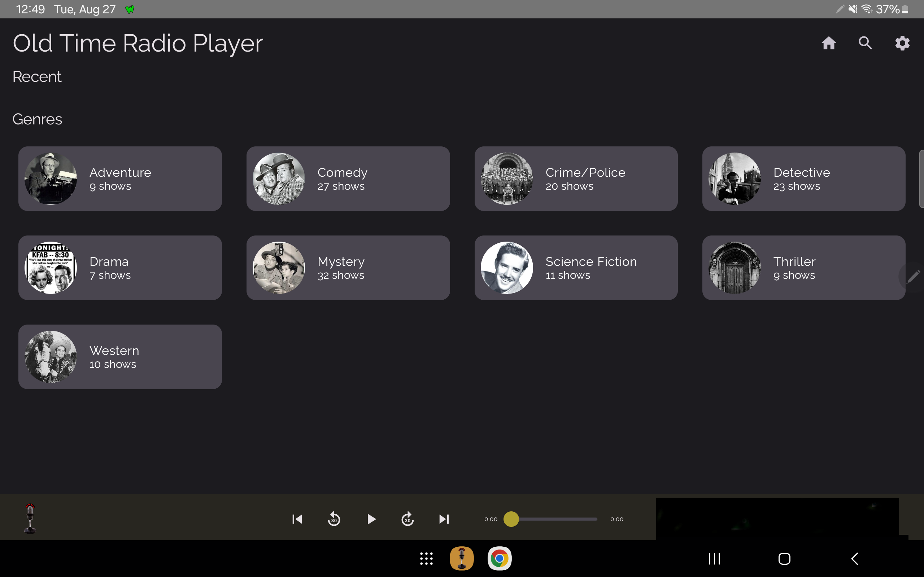This screenshot has height=577, width=924.
Task: Select the Crime/Police genre
Action: (x=575, y=178)
